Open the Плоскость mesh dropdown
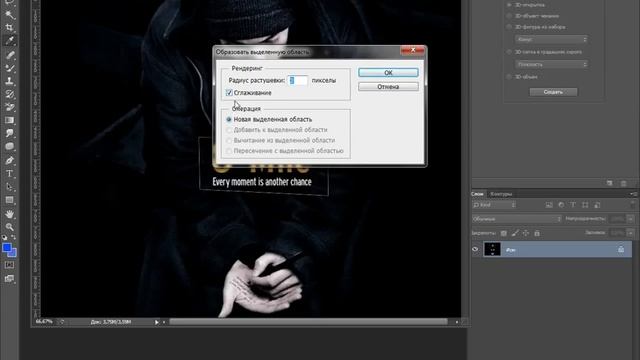This screenshot has height=360, width=640. tap(551, 64)
